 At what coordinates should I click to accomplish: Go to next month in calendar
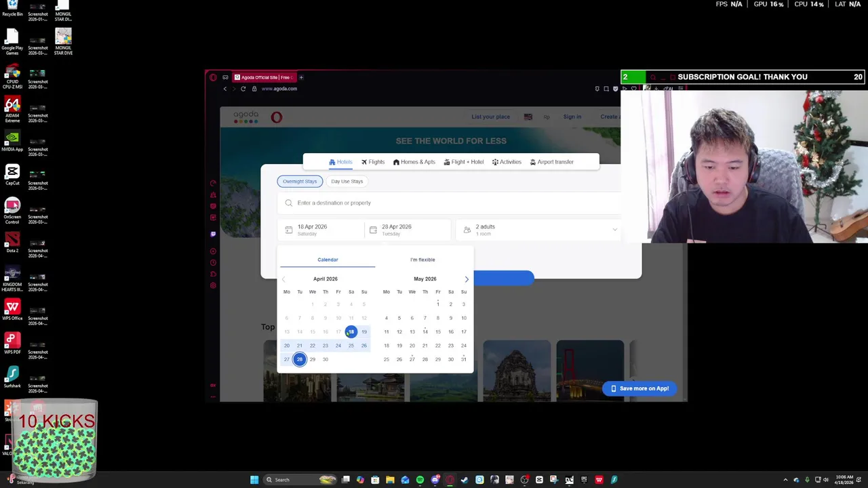click(x=467, y=279)
